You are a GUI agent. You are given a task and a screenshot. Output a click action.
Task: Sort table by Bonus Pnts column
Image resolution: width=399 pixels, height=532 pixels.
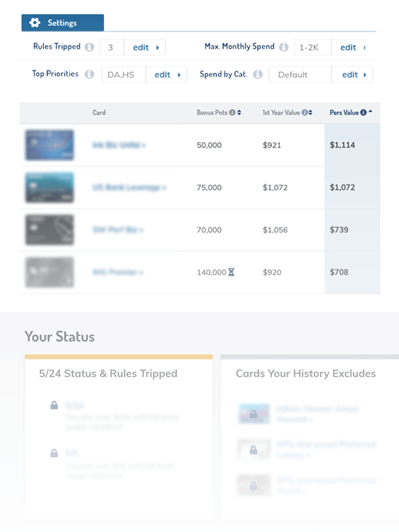pyautogui.click(x=239, y=113)
